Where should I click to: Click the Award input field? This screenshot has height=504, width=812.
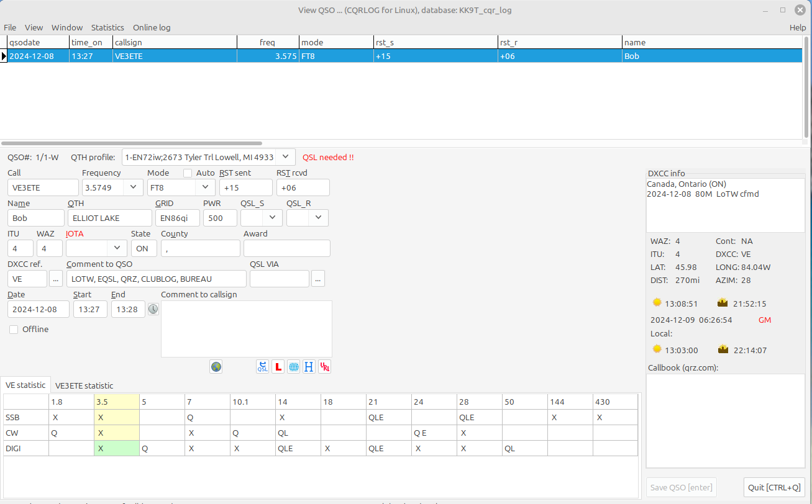tap(287, 248)
